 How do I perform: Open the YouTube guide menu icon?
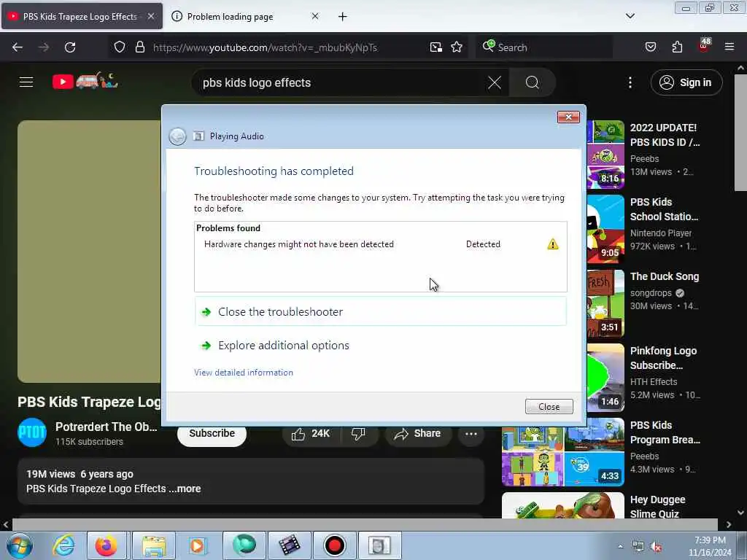coord(26,82)
